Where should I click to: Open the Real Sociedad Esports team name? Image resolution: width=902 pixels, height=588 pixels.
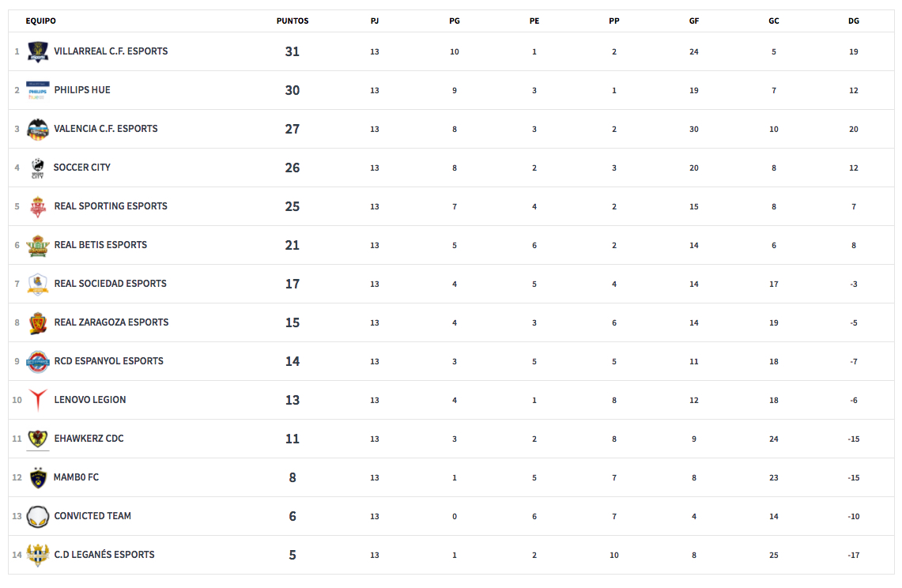110,284
